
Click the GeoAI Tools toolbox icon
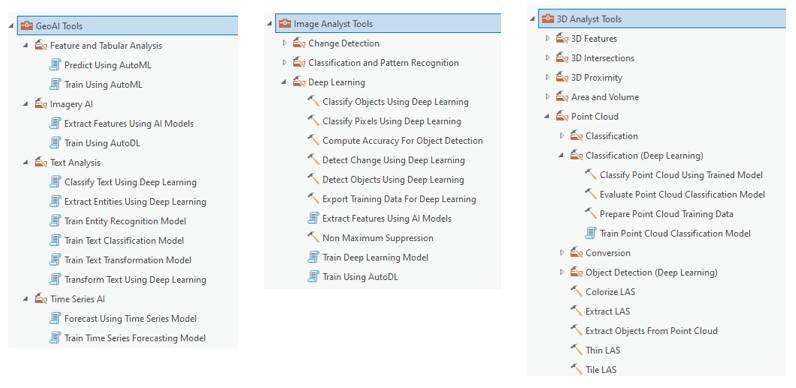27,25
